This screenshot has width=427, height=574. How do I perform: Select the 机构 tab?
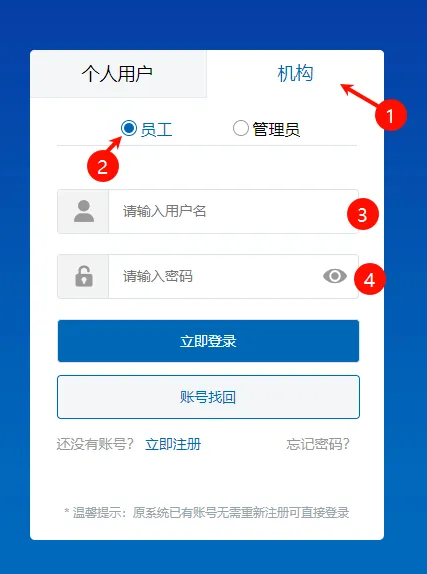click(295, 74)
